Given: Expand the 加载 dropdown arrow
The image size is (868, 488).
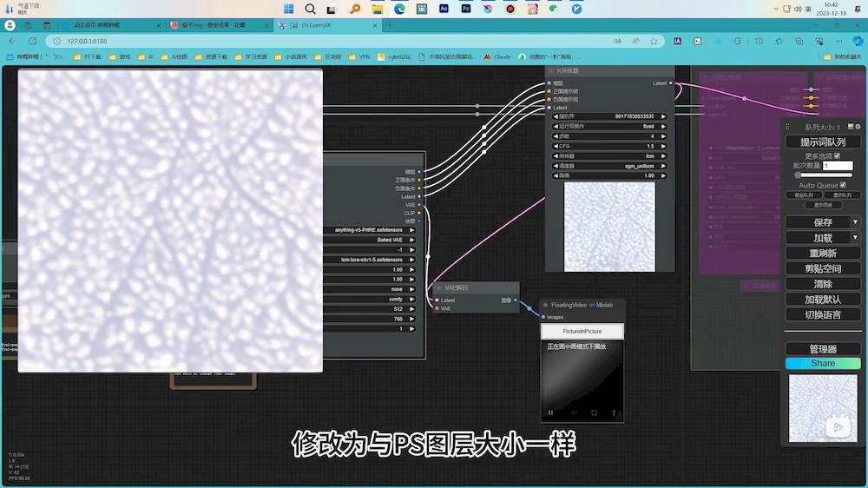Looking at the screenshot, I should tap(855, 238).
